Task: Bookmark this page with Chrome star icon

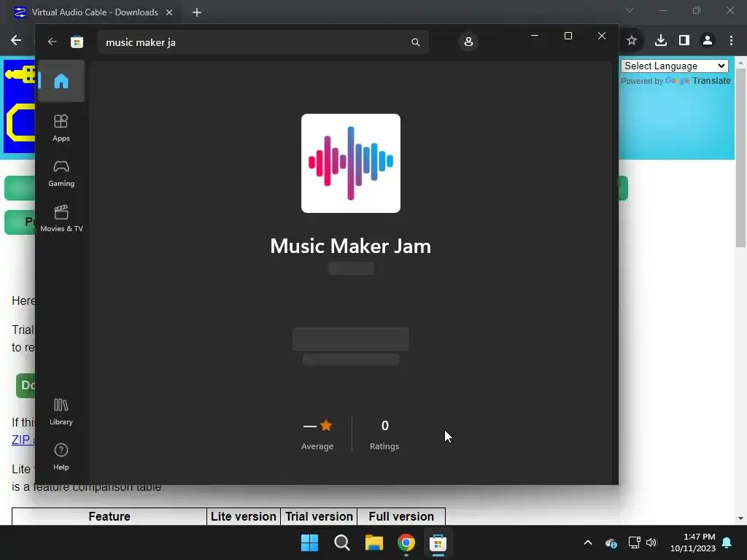Action: 632,41
